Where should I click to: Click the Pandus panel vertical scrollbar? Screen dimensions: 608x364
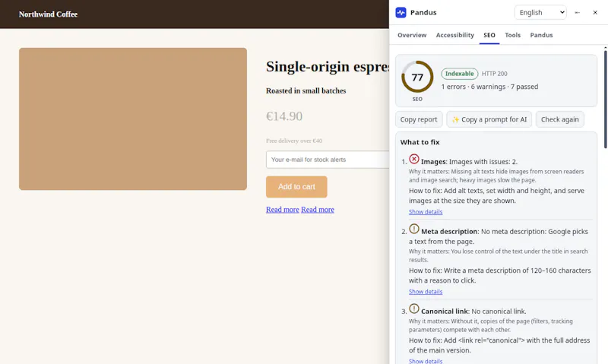click(605, 98)
